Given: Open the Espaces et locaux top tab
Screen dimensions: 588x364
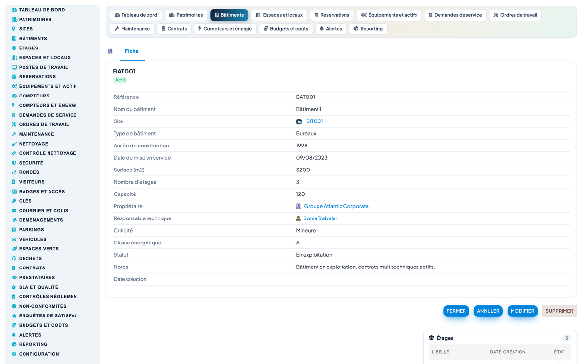Looking at the screenshot, I should click(279, 15).
